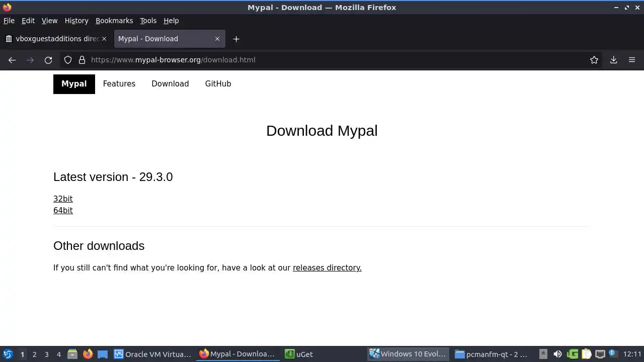644x362 pixels.
Task: Switch to Oracle VM VirtualBox taskbar window
Action: click(153, 354)
